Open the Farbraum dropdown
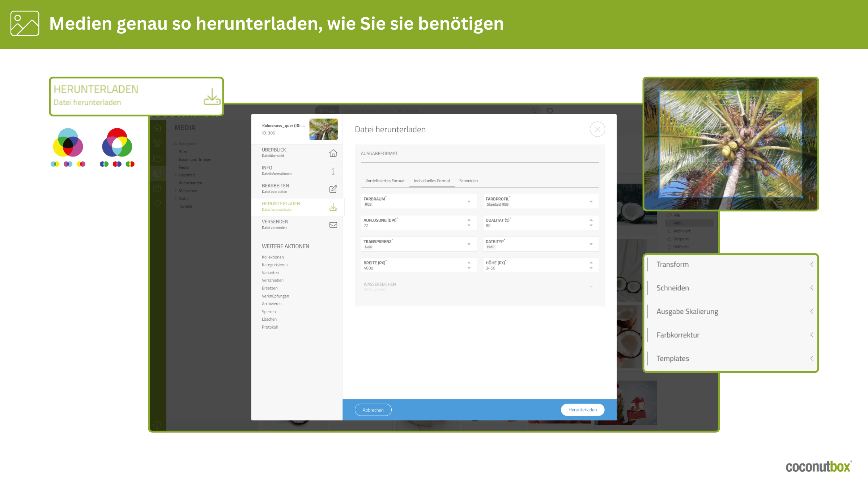 coord(469,201)
